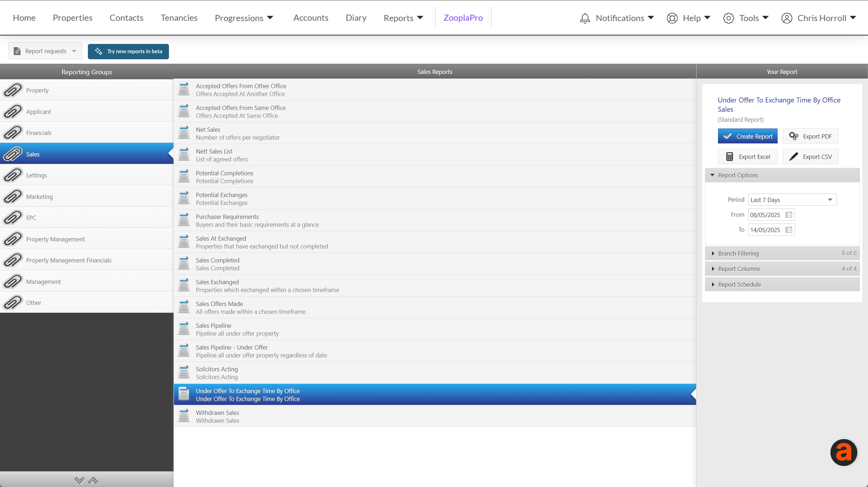Click the paperclip icon beside EPC
This screenshot has width=868, height=487.
[13, 217]
